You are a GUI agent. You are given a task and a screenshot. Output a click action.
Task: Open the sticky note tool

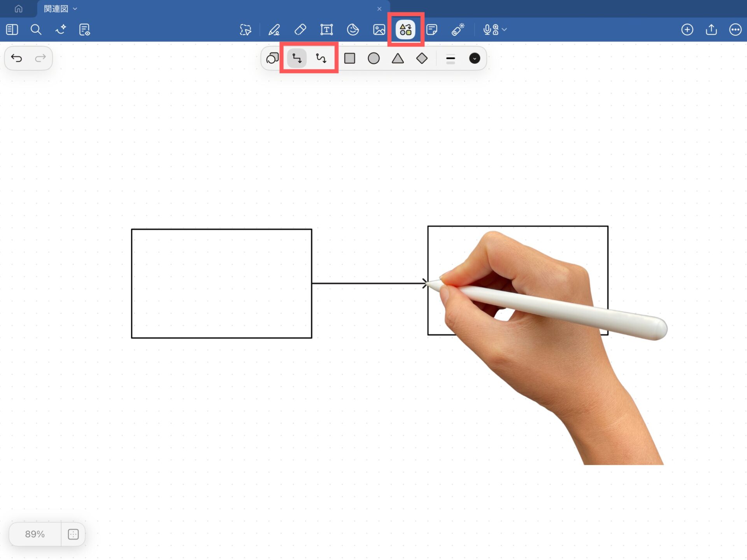(x=432, y=30)
